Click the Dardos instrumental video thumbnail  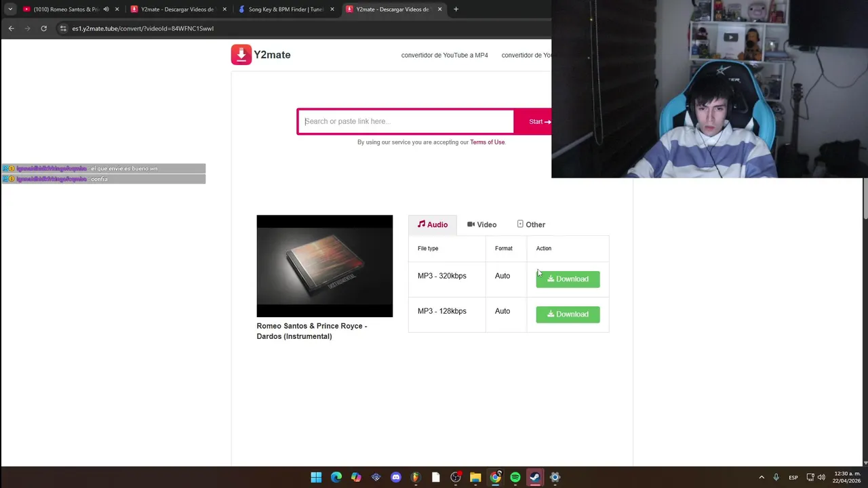(325, 266)
